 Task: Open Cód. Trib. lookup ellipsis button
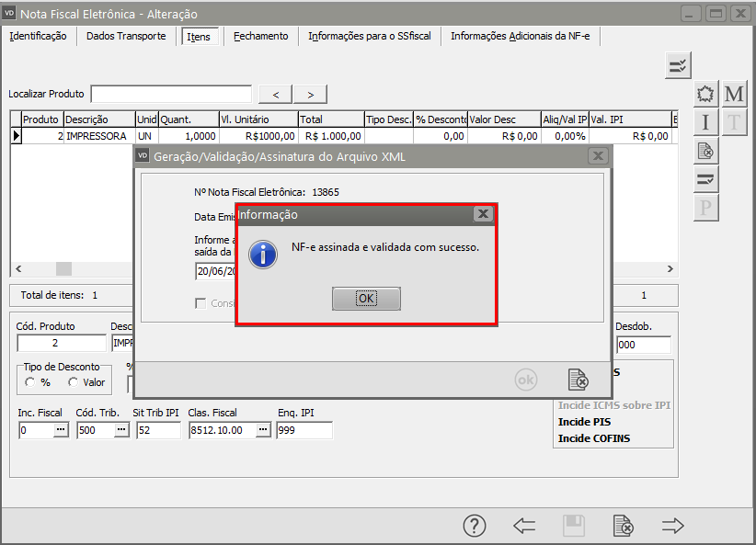[x=120, y=430]
